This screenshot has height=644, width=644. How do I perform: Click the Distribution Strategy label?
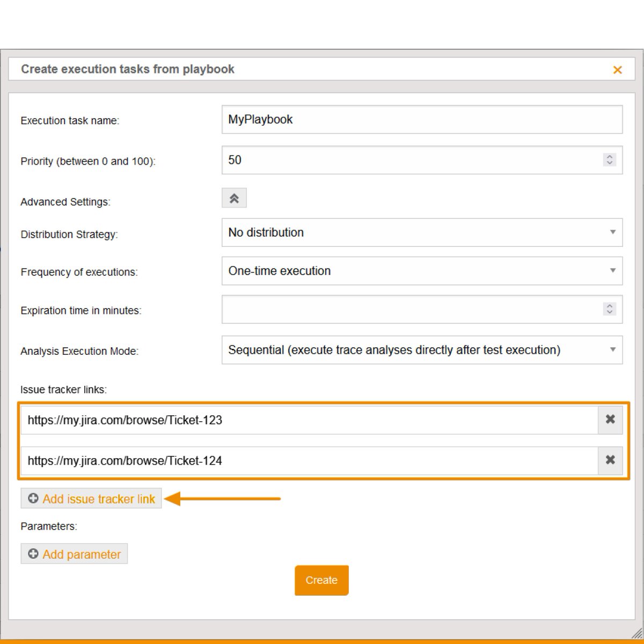coord(69,235)
